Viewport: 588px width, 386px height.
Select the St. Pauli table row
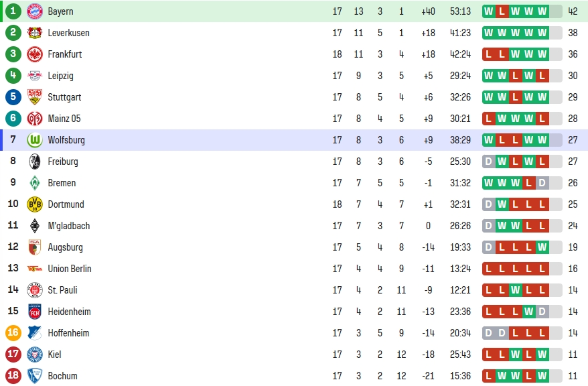(294, 290)
